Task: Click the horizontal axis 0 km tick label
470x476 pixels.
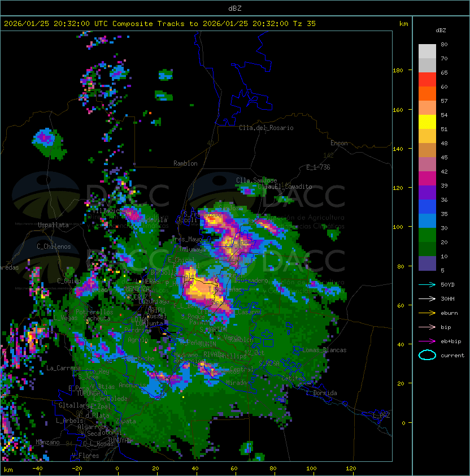Action: pos(117,469)
